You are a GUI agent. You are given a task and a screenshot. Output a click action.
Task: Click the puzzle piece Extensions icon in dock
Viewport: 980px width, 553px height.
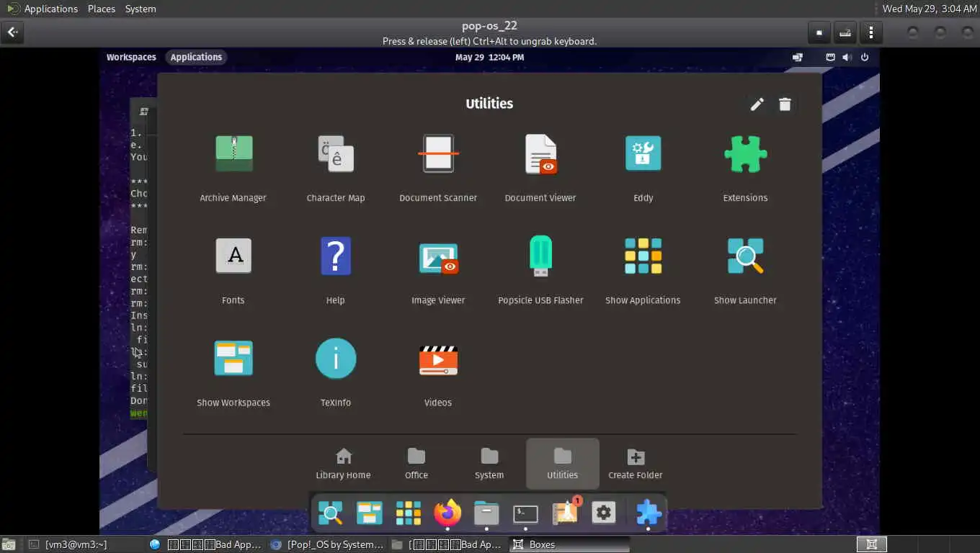click(648, 513)
